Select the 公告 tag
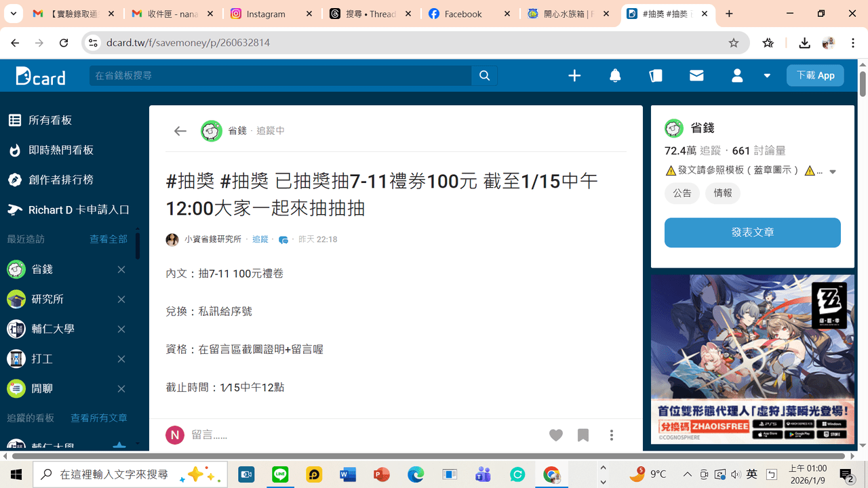 click(x=682, y=193)
